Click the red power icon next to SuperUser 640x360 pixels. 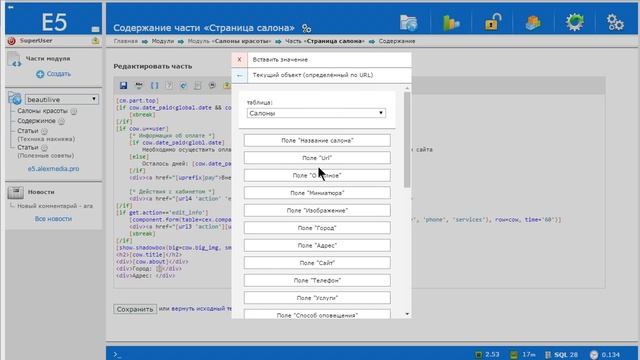(x=11, y=41)
